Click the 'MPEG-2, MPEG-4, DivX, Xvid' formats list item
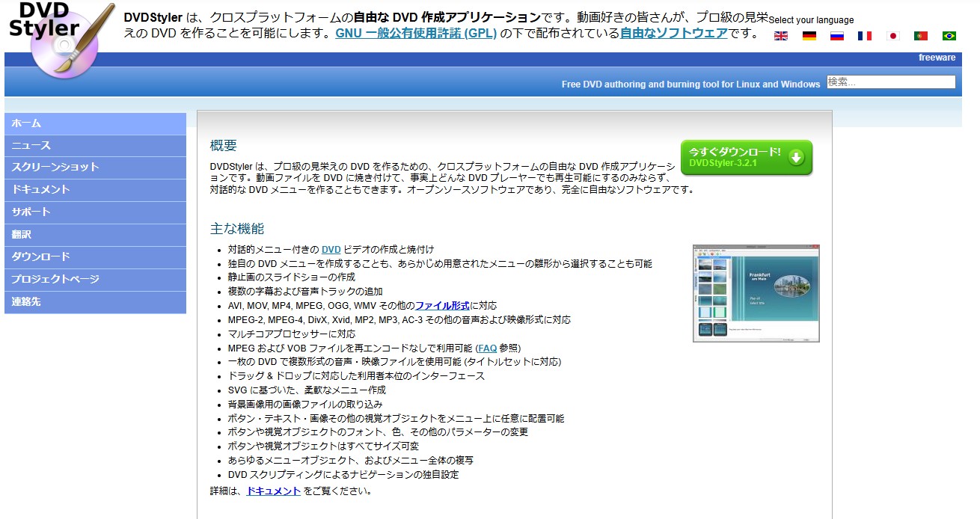Image resolution: width=980 pixels, height=519 pixels. [399, 320]
